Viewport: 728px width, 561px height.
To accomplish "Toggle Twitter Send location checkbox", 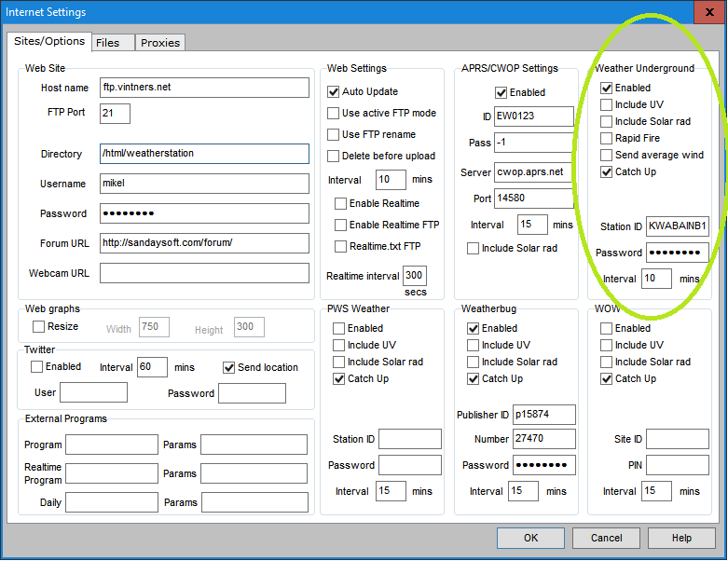I will click(x=229, y=368).
